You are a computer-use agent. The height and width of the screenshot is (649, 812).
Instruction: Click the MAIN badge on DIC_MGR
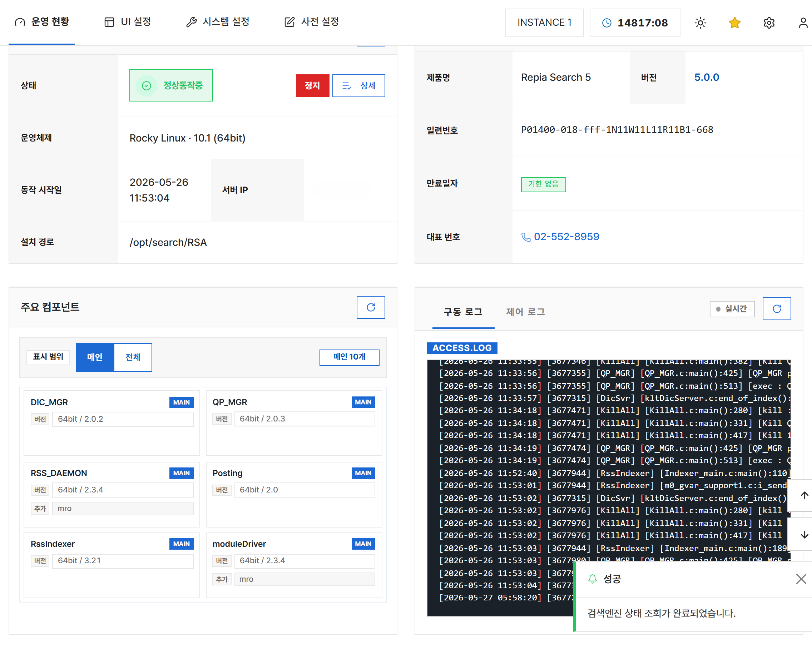pyautogui.click(x=181, y=402)
